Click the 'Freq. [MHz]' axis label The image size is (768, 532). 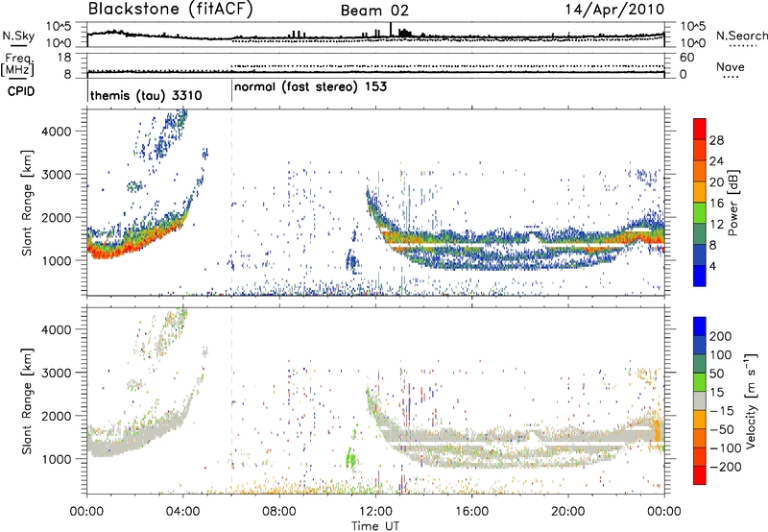pos(17,65)
